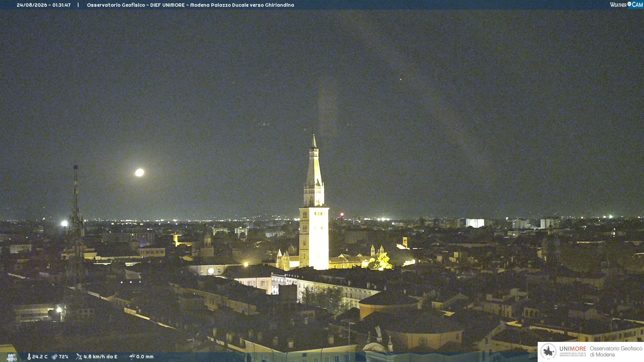
Task: Select the 0.0 mm rainfall reading
Action: tap(145, 357)
